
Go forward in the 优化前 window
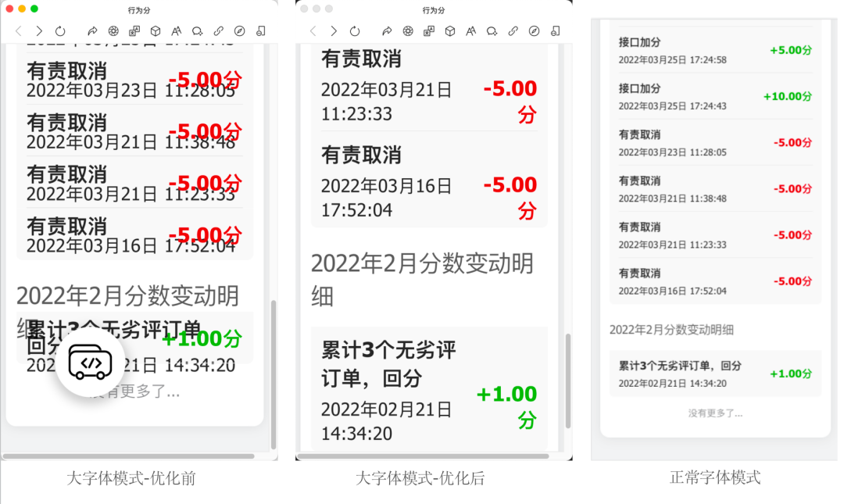[x=39, y=31]
